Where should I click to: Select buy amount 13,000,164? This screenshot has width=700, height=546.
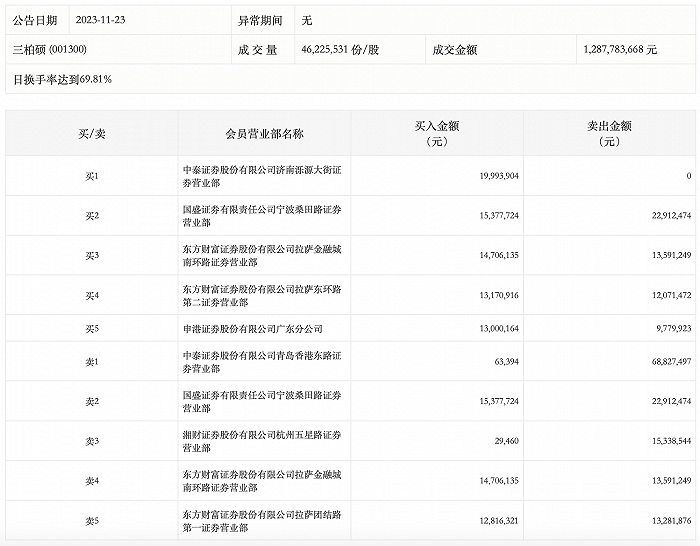499,329
